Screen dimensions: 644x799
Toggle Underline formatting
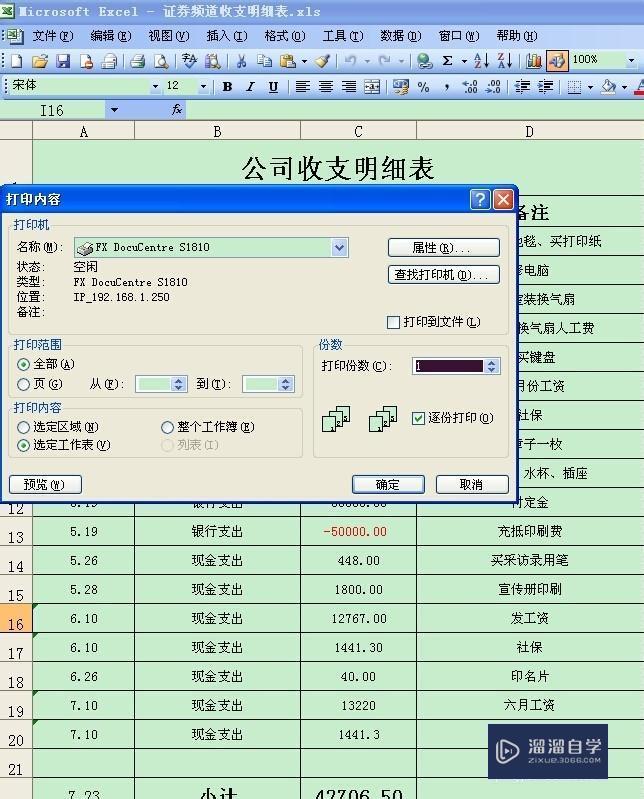(x=274, y=87)
